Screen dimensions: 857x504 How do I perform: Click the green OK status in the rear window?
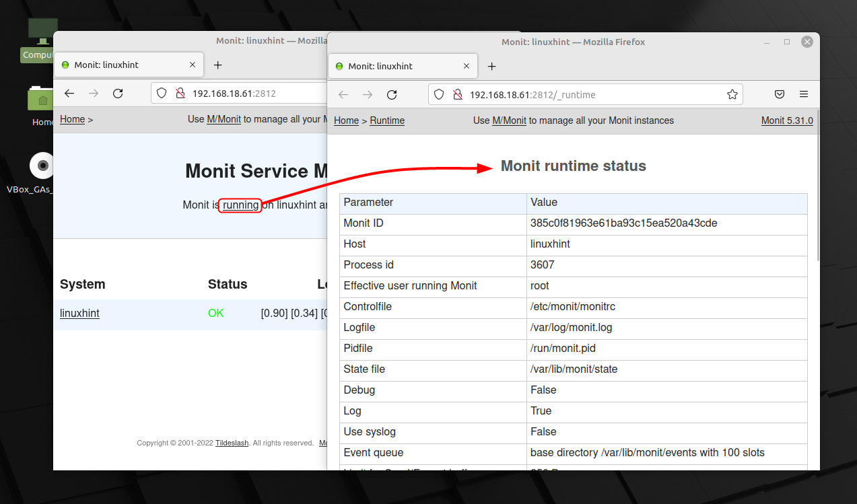tap(215, 314)
